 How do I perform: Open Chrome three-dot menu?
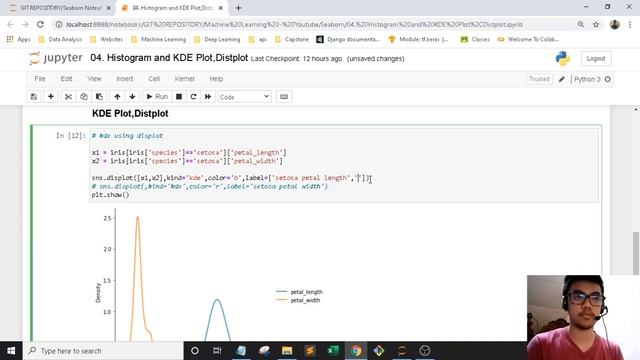(630, 24)
